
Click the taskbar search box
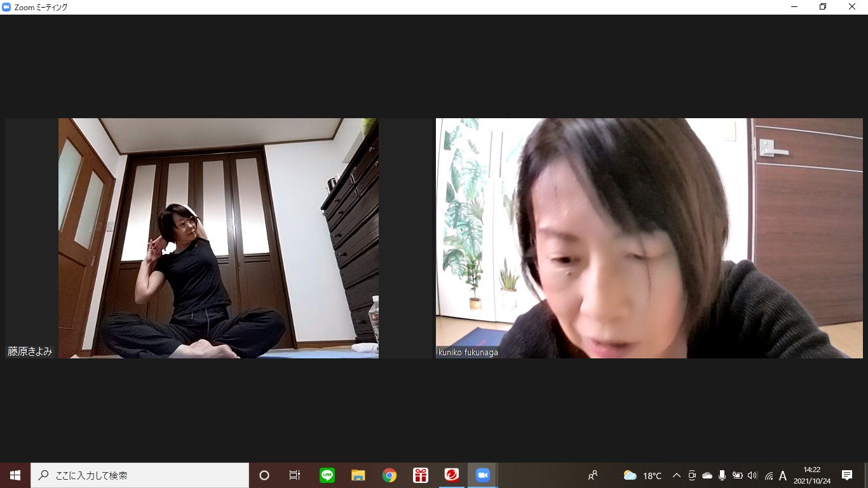tap(140, 475)
